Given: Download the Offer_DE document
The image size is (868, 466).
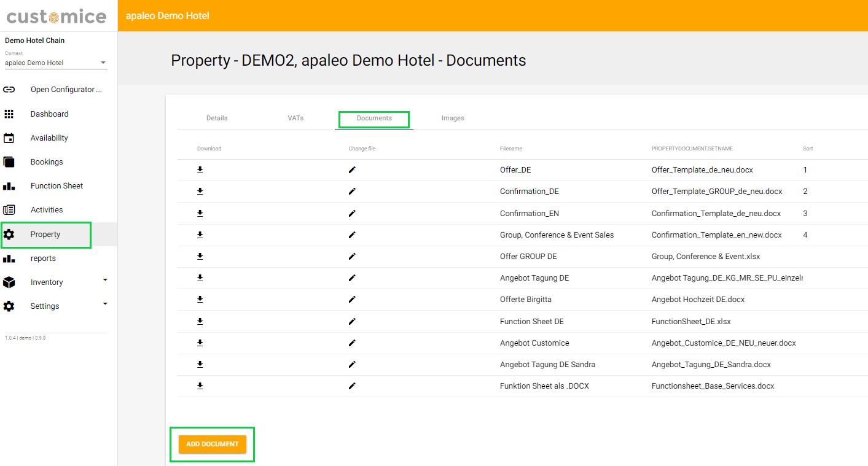Looking at the screenshot, I should [x=200, y=170].
